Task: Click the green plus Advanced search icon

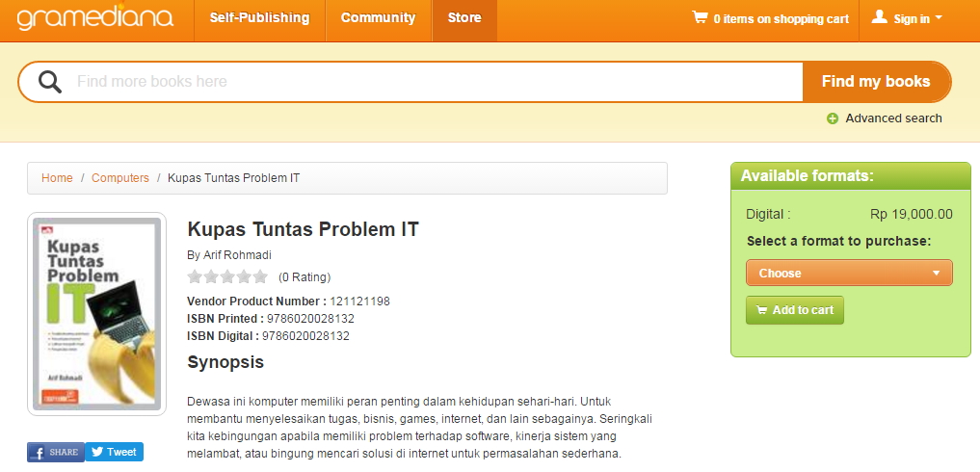Action: point(833,118)
